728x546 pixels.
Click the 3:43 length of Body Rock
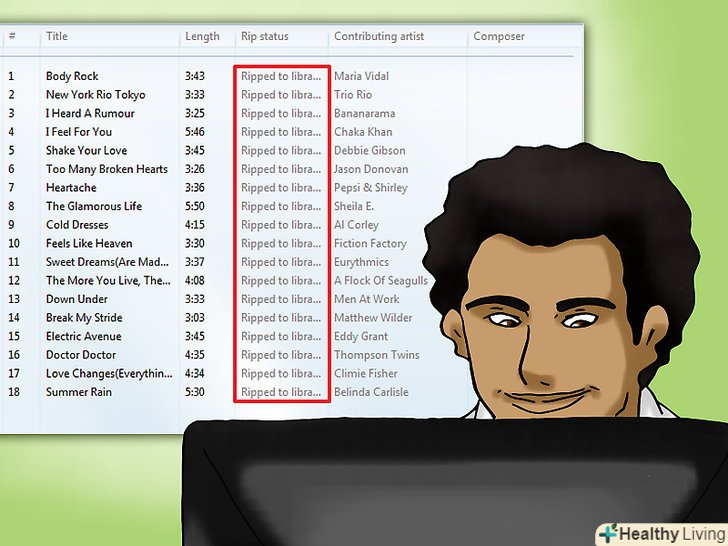click(195, 76)
